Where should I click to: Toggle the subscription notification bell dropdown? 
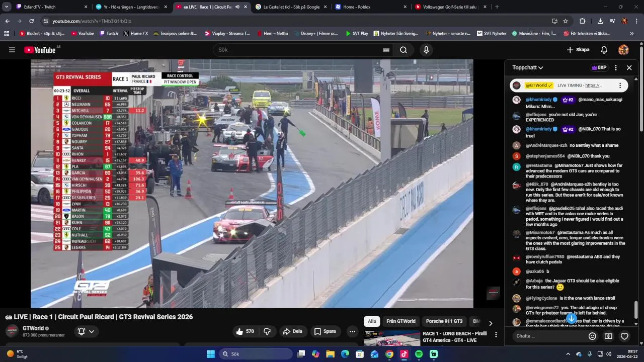tap(86, 331)
